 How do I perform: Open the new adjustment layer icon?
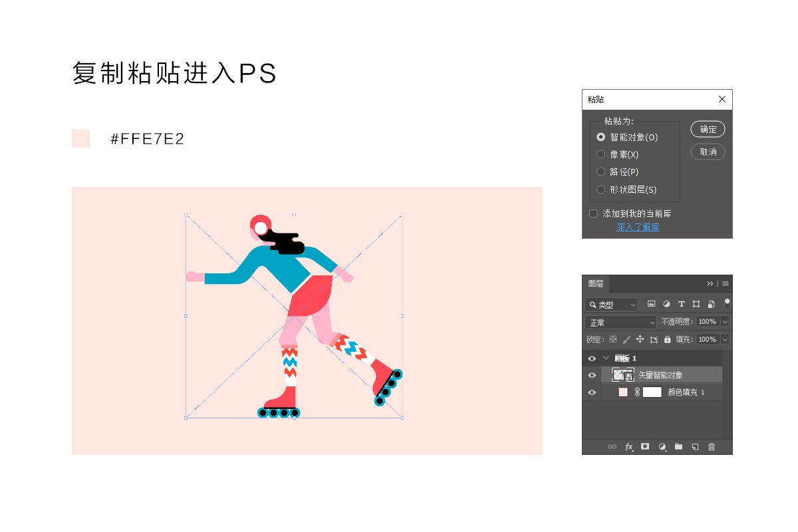pos(662,447)
